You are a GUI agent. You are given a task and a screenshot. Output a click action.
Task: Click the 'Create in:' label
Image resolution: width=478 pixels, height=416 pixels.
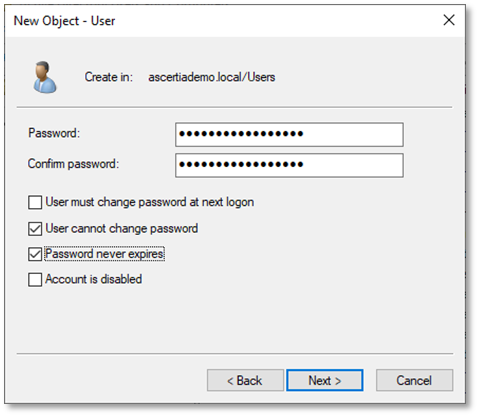pyautogui.click(x=109, y=77)
